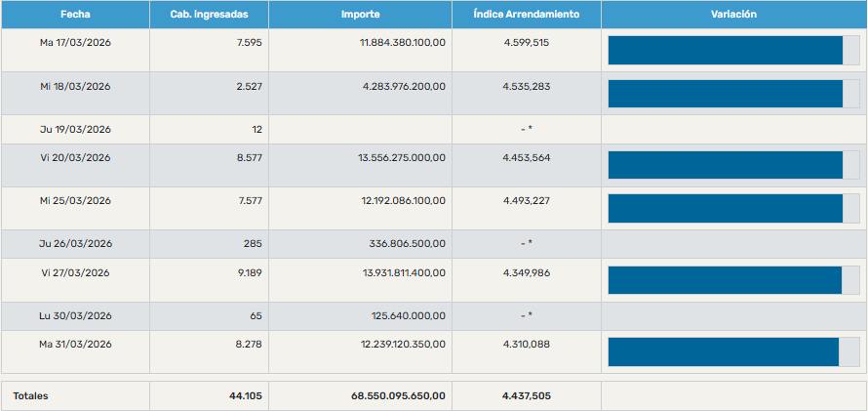Image resolution: width=868 pixels, height=411 pixels.
Task: Click the cabezas value 9.189
Action: 248,273
